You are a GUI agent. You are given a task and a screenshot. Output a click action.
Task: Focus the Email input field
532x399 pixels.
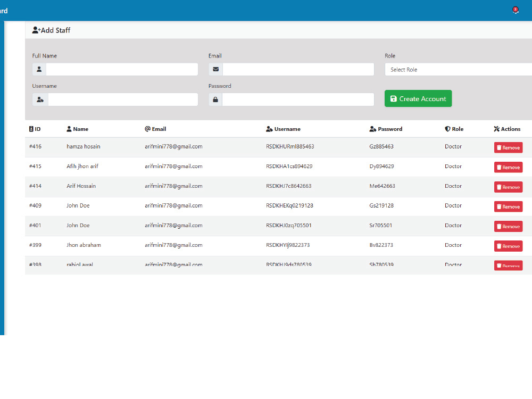[x=298, y=69]
